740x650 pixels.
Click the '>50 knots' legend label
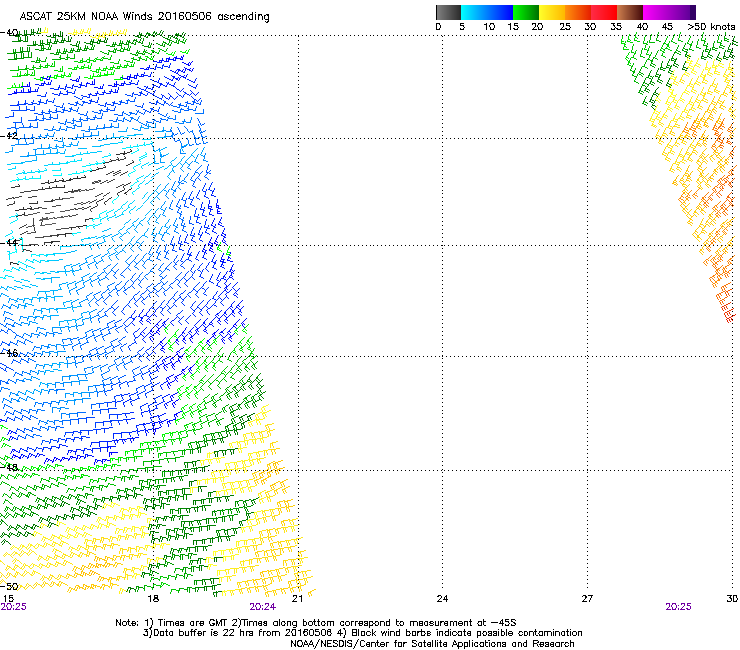click(711, 27)
